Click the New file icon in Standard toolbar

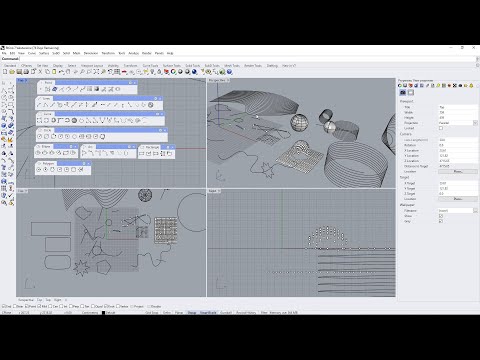(5, 72)
